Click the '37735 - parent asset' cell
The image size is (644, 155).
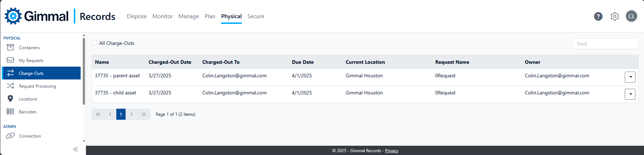[x=117, y=76]
